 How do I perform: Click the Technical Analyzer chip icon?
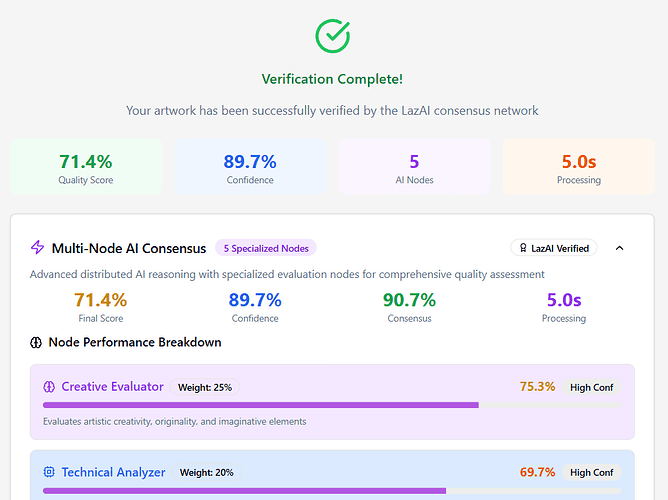(49, 472)
